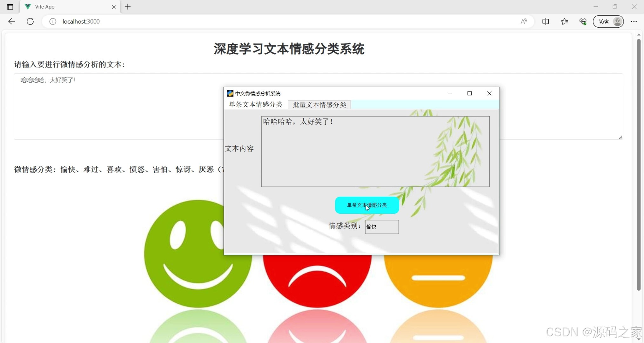Click the page vertical scrollbar thumb

coord(639,165)
